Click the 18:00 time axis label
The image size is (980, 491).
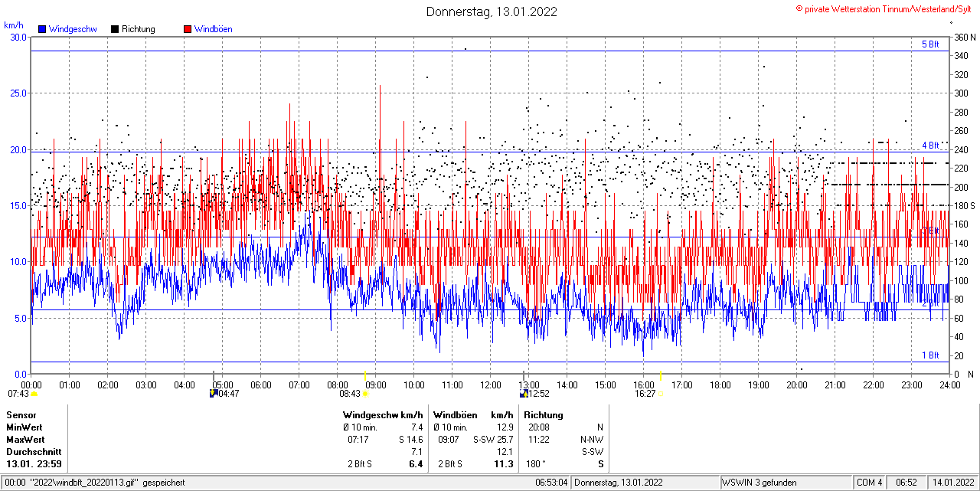[x=720, y=385]
